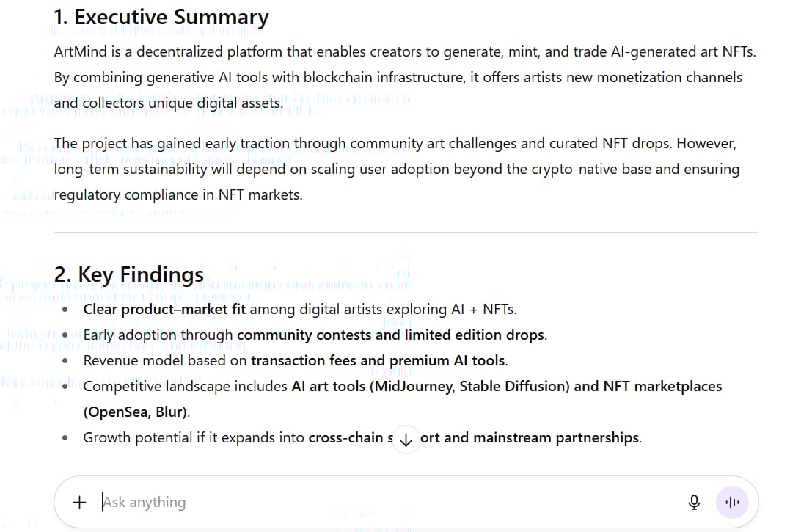Click "regulatory compliance in NFT markets" line
The height and width of the screenshot is (532, 812).
(x=178, y=194)
